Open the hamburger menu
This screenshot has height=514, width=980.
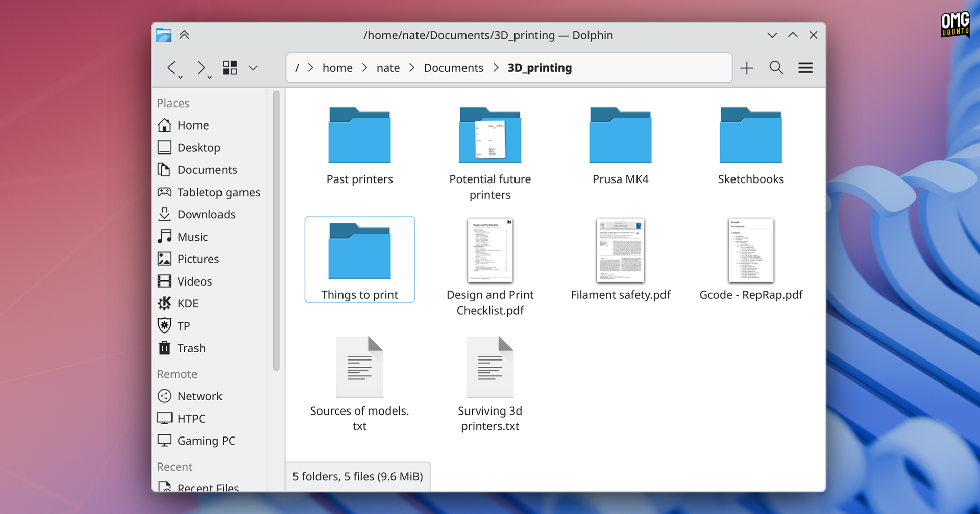805,68
